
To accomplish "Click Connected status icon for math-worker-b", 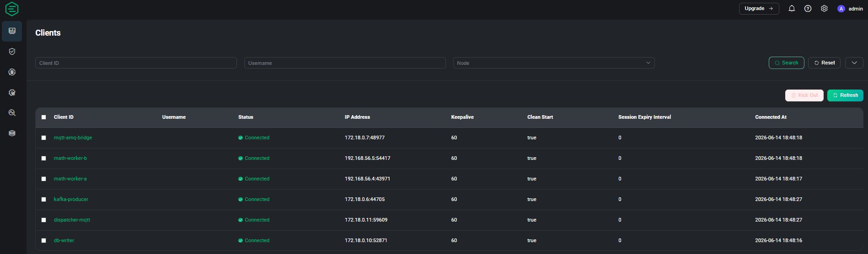I will pyautogui.click(x=241, y=159).
